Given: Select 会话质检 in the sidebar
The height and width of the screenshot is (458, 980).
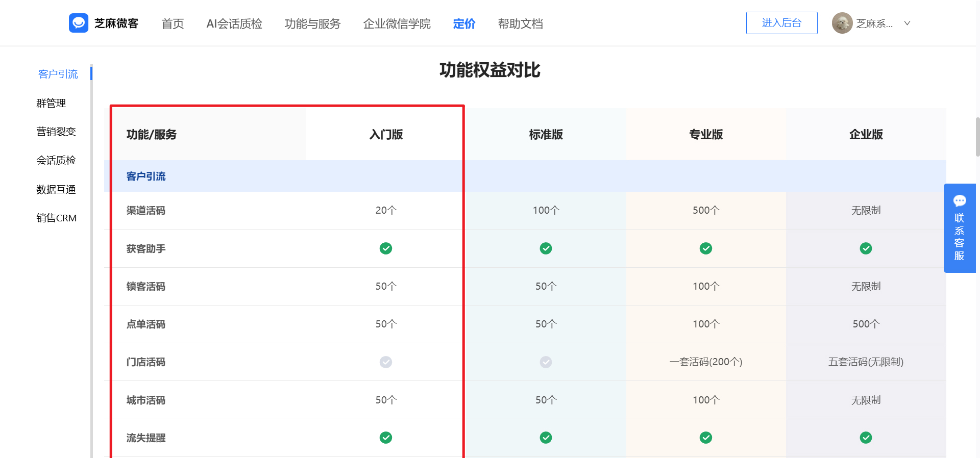Looking at the screenshot, I should pyautogui.click(x=56, y=160).
